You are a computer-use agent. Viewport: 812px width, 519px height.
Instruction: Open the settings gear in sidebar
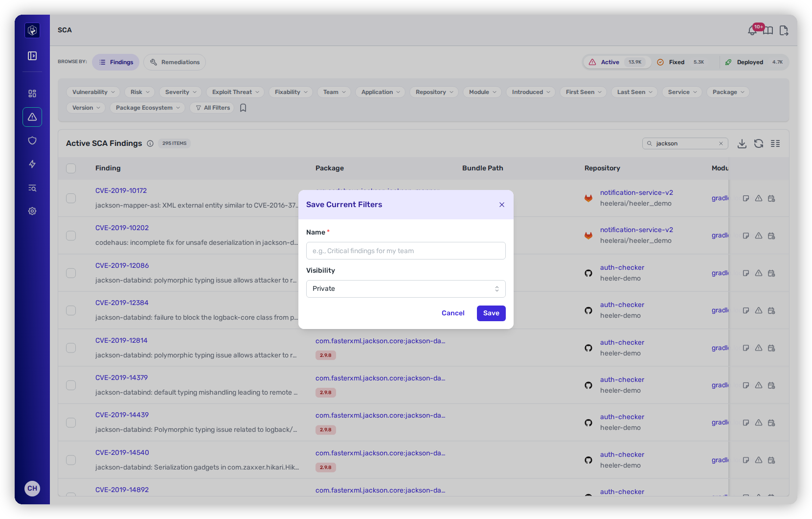(x=32, y=211)
